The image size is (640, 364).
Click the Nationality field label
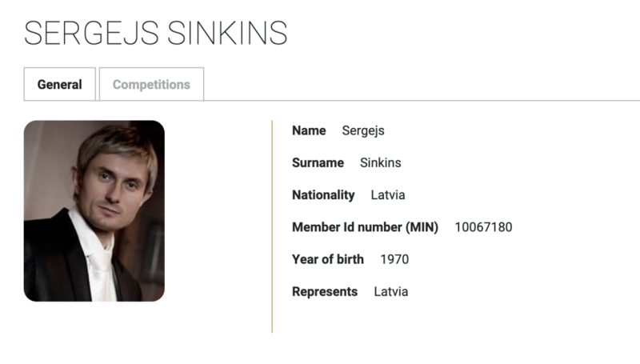coord(323,195)
